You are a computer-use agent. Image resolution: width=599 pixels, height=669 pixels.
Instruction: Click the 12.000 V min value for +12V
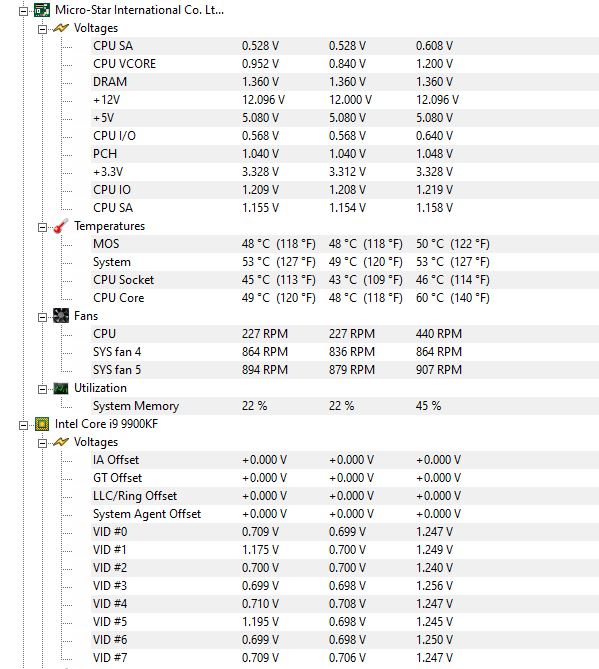tap(350, 100)
